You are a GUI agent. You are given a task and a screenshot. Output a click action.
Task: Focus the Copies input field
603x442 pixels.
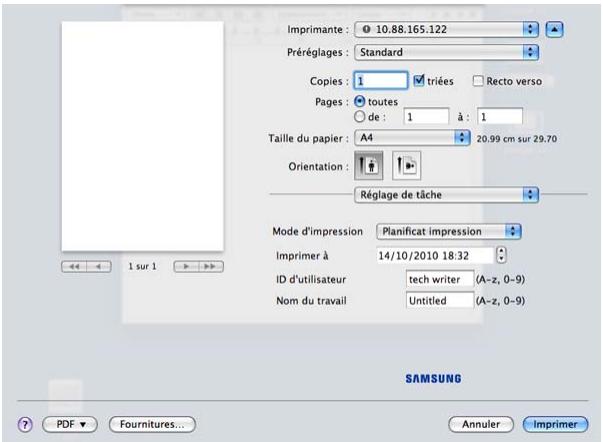[x=380, y=81]
